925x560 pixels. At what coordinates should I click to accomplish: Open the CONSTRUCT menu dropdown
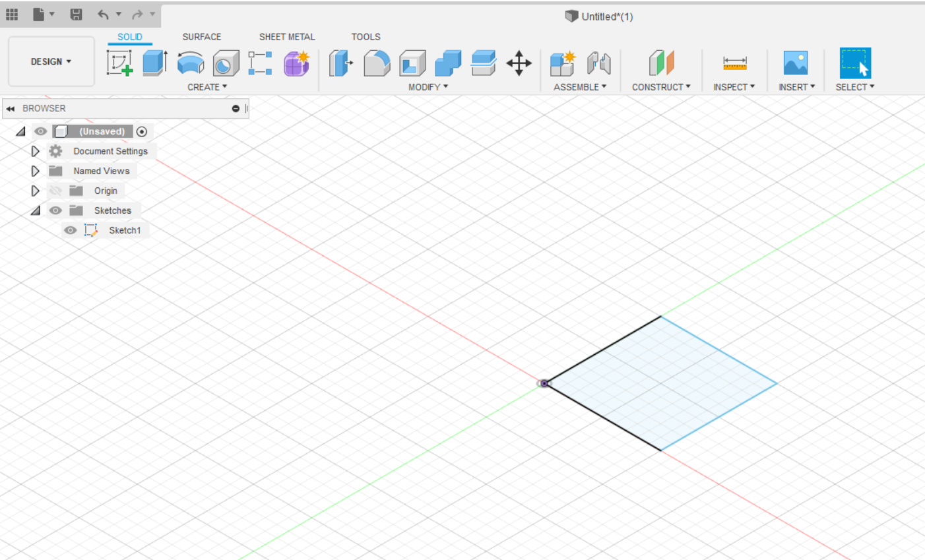pos(661,87)
